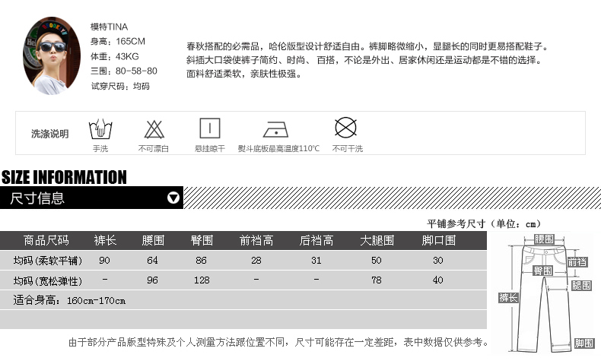Click the do not bleach triangle icon
Screen dimensions: 601x364
coord(154,128)
